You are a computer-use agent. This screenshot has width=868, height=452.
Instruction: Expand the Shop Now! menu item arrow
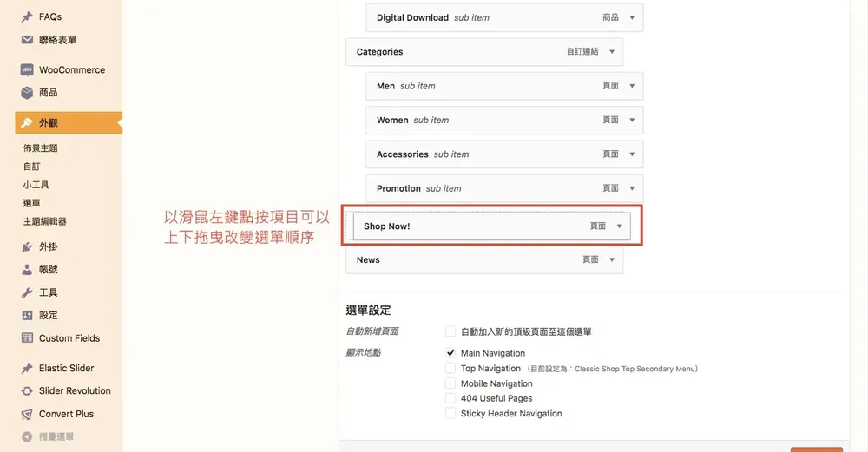click(x=620, y=226)
